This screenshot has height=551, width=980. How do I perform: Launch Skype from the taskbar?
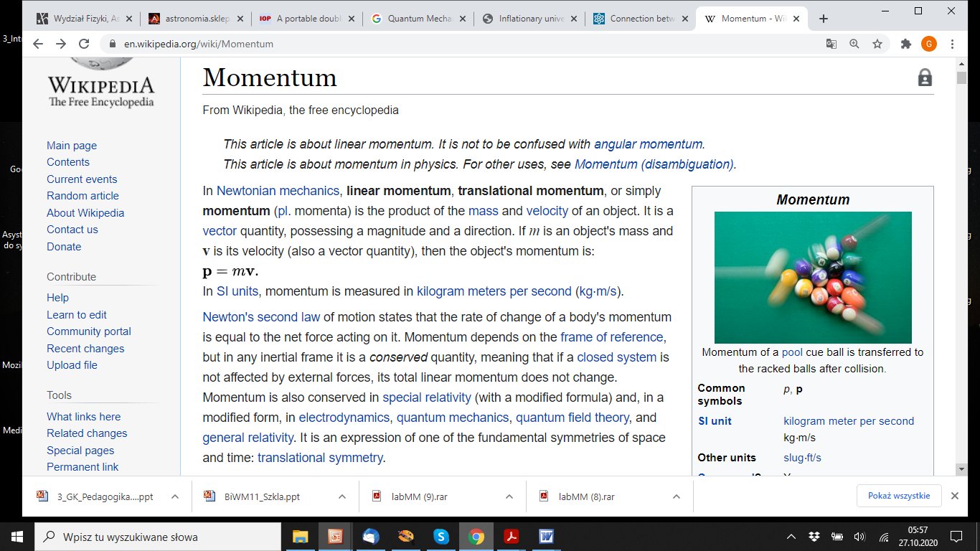pyautogui.click(x=440, y=536)
